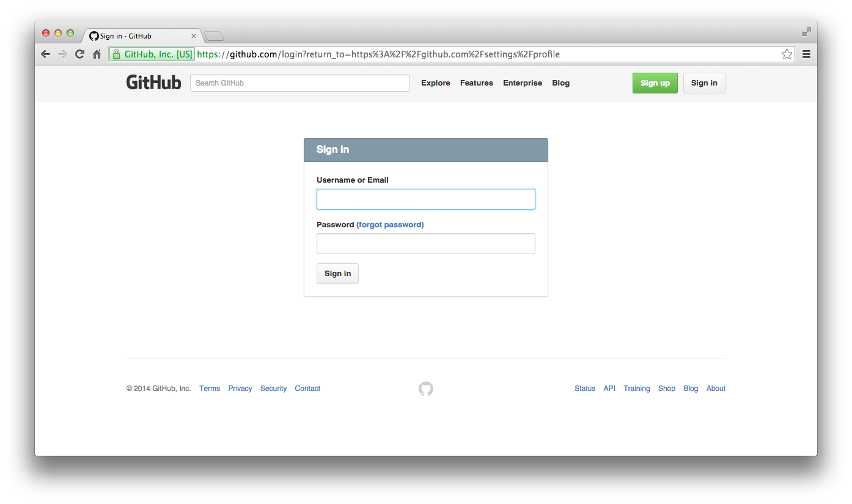This screenshot has width=852, height=504.
Task: Open the Privacy footer link
Action: pyautogui.click(x=240, y=389)
